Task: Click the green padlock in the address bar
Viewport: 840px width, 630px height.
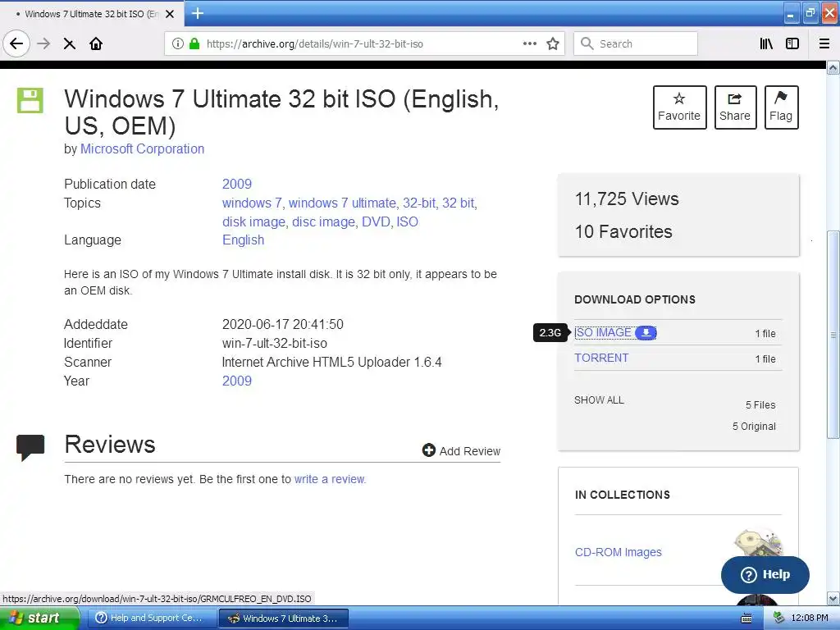Action: point(194,43)
